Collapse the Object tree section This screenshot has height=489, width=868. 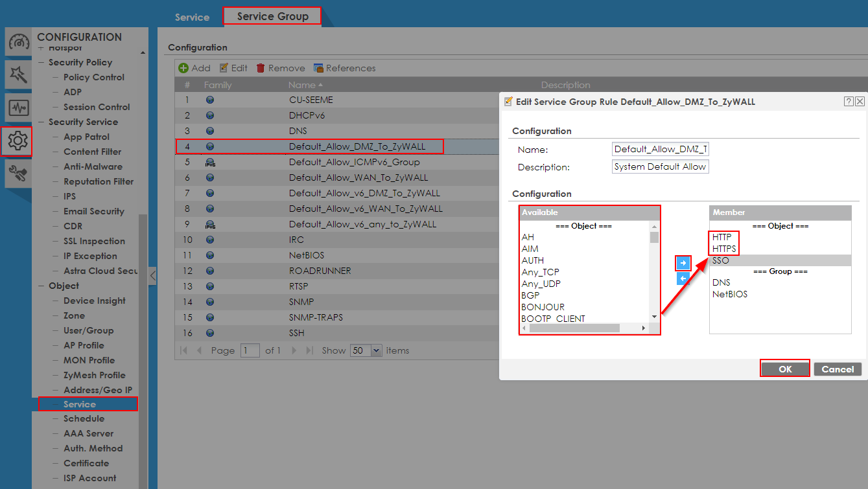click(42, 286)
